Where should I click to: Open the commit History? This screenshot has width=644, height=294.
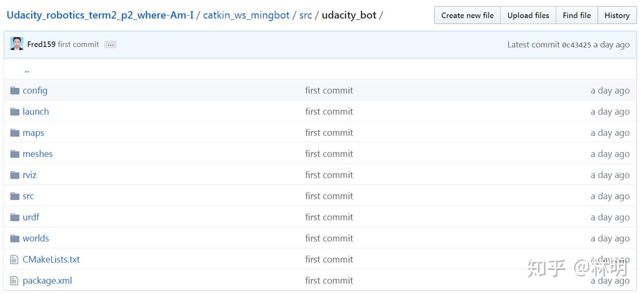click(x=617, y=15)
